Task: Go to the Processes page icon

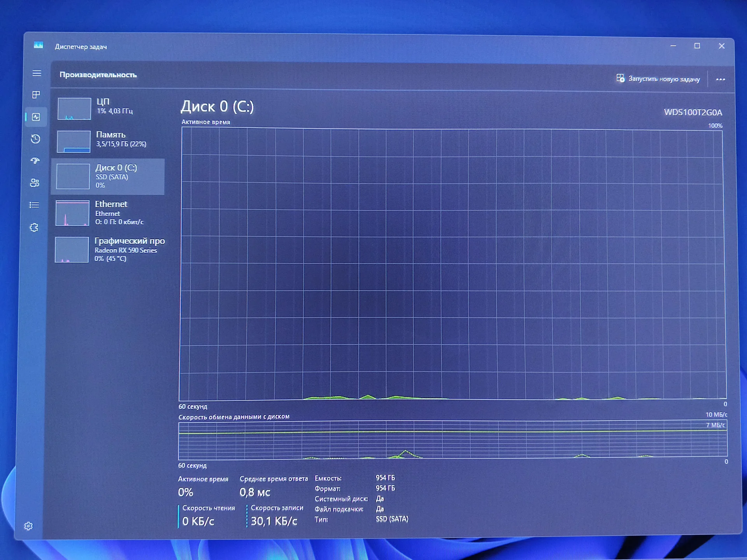Action: click(x=36, y=94)
